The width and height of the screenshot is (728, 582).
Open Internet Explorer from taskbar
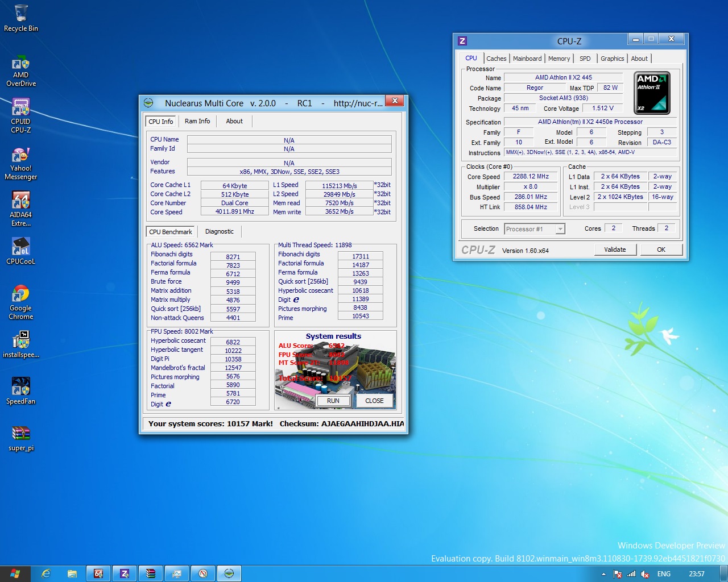coord(46,573)
